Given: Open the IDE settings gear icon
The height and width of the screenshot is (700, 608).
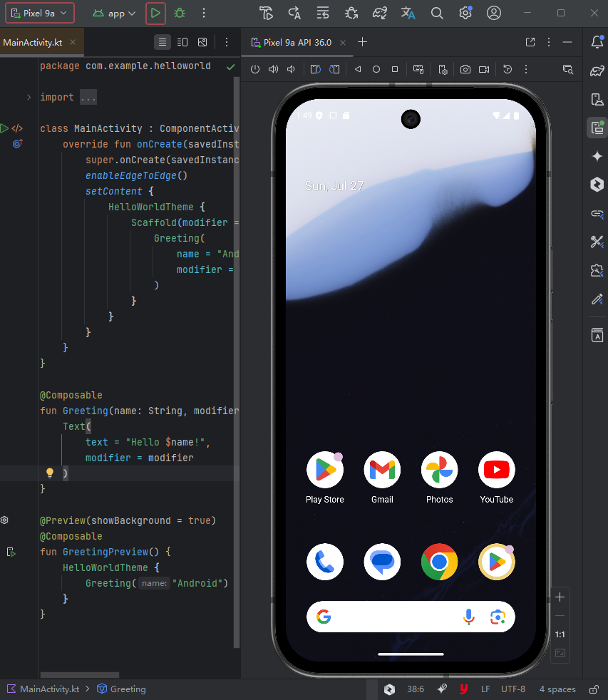Looking at the screenshot, I should [x=465, y=13].
